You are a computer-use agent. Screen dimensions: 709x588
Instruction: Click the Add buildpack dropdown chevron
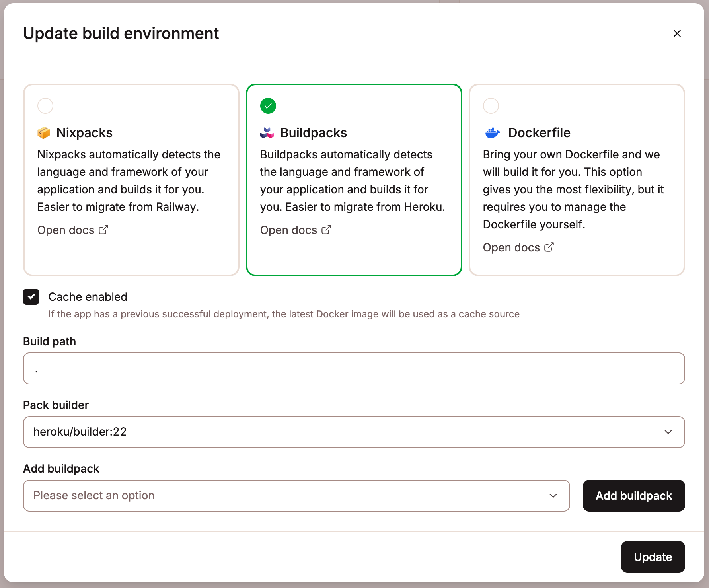coord(553,496)
